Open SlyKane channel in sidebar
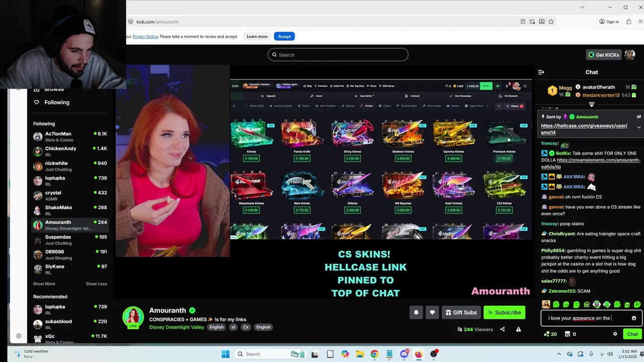The width and height of the screenshot is (644, 362). (70, 269)
